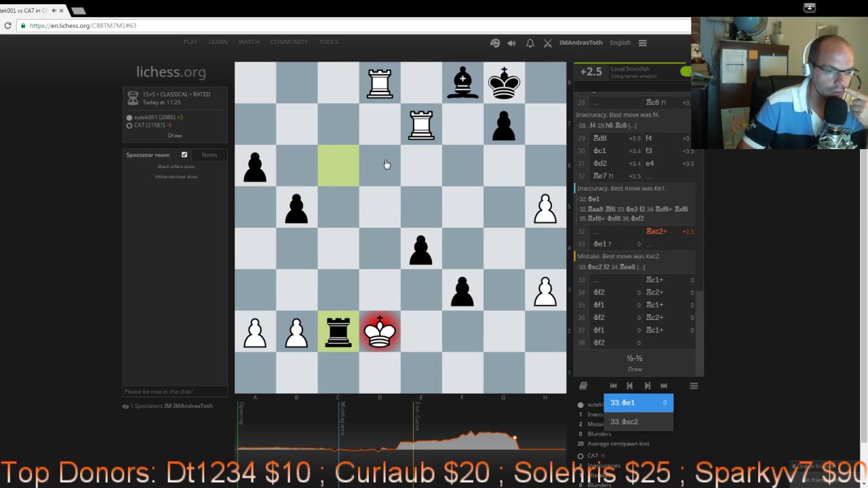The width and height of the screenshot is (868, 488).
Task: Go to the lichess.org home logo
Action: tap(171, 72)
